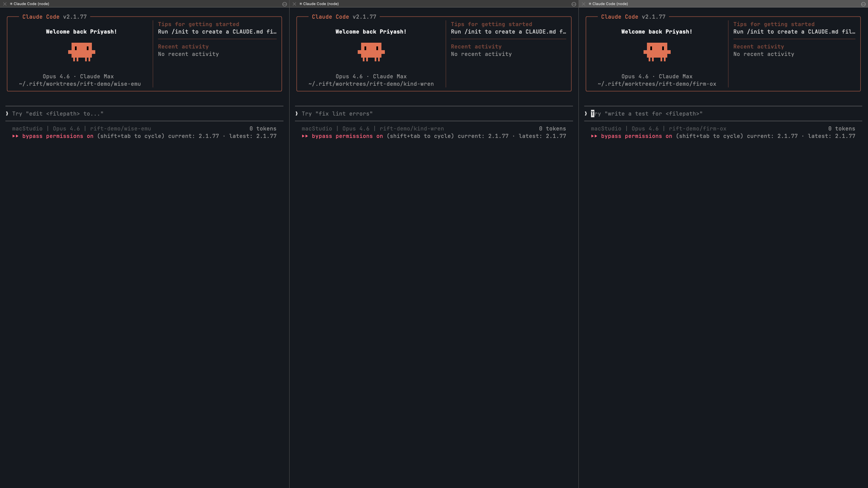The height and width of the screenshot is (488, 868).
Task: Close the right Claude Code pane
Action: pos(584,4)
